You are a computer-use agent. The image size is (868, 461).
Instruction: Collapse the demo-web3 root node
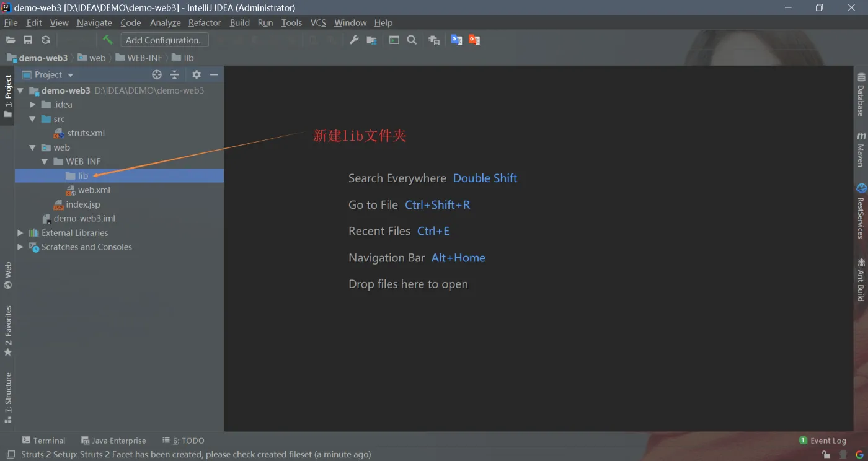coord(20,90)
